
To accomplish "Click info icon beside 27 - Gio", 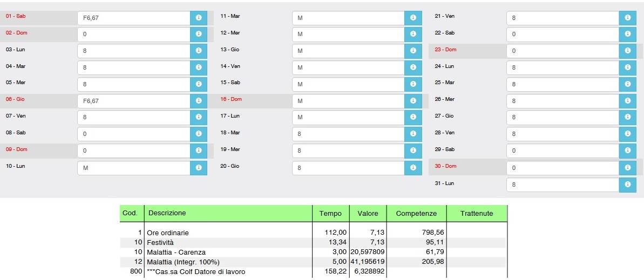I will (627, 118).
